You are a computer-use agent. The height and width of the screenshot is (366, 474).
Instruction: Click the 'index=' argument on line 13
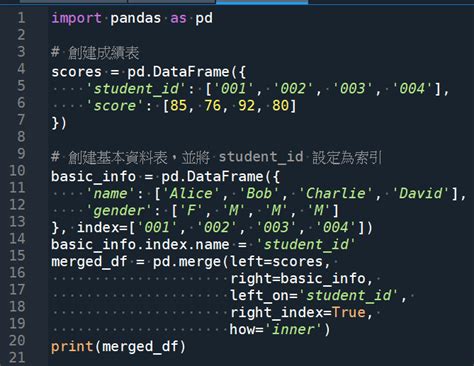102,228
